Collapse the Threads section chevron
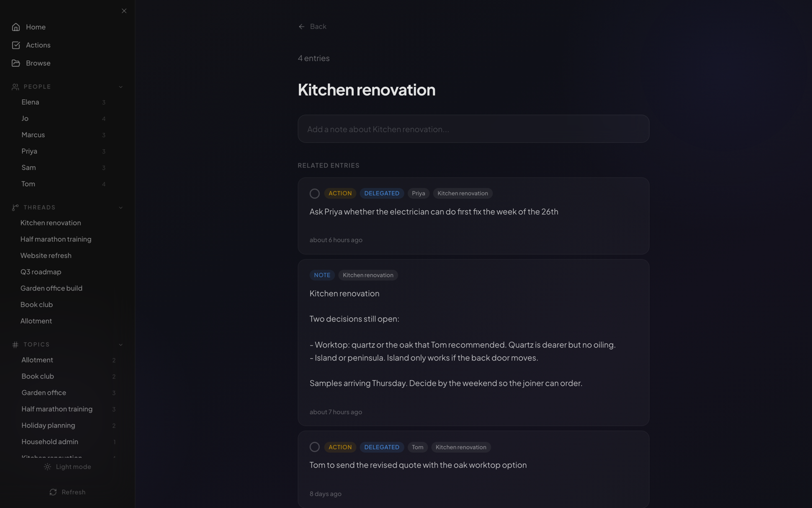 click(121, 207)
